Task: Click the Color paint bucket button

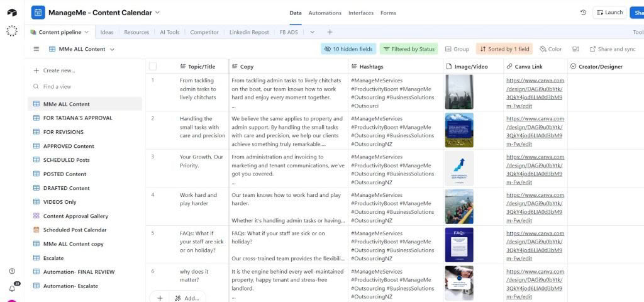Action: 551,49
